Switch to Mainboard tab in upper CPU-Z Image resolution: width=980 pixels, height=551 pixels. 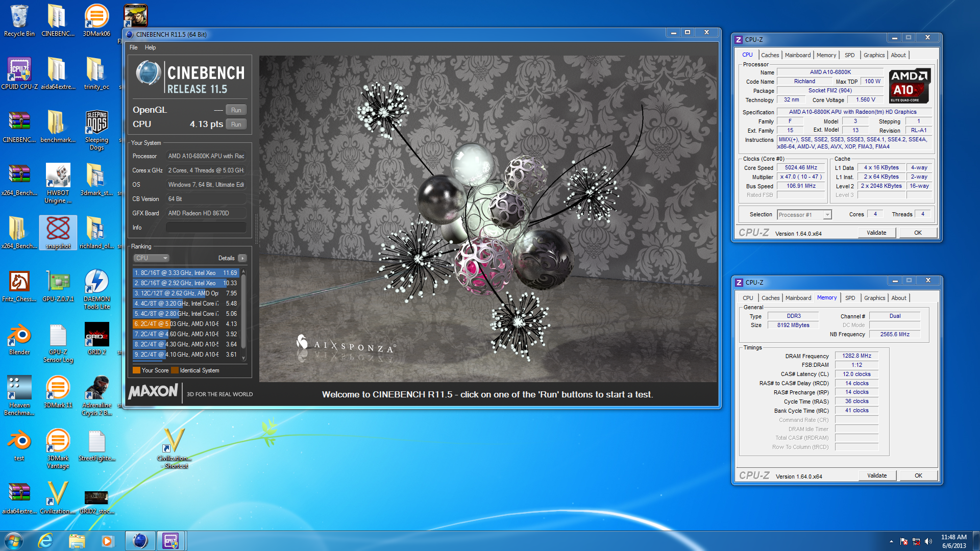pyautogui.click(x=797, y=55)
